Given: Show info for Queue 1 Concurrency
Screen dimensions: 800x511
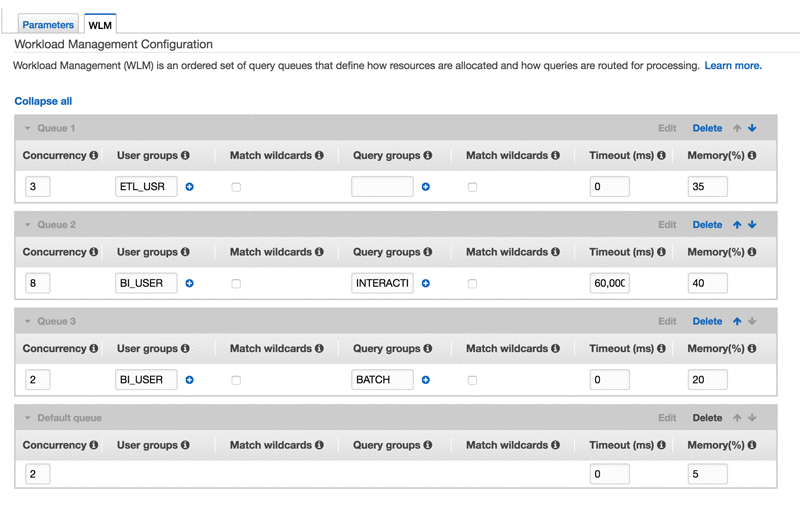Looking at the screenshot, I should click(94, 155).
